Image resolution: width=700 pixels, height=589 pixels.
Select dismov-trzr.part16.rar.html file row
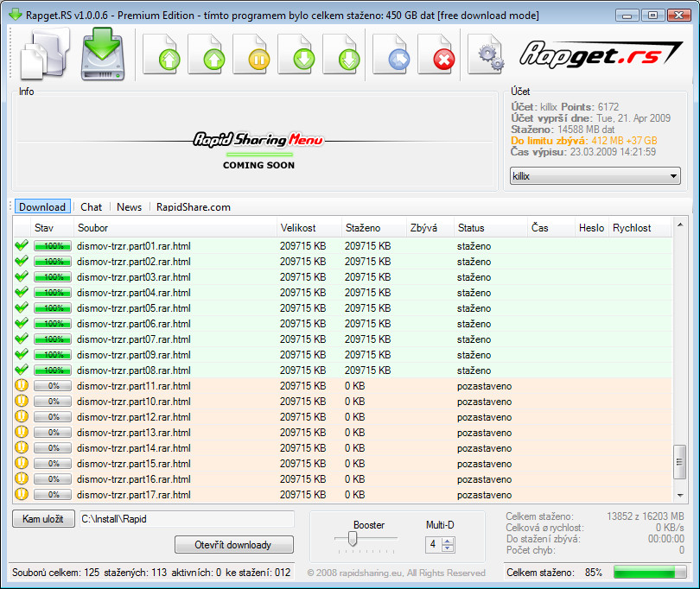click(343, 478)
